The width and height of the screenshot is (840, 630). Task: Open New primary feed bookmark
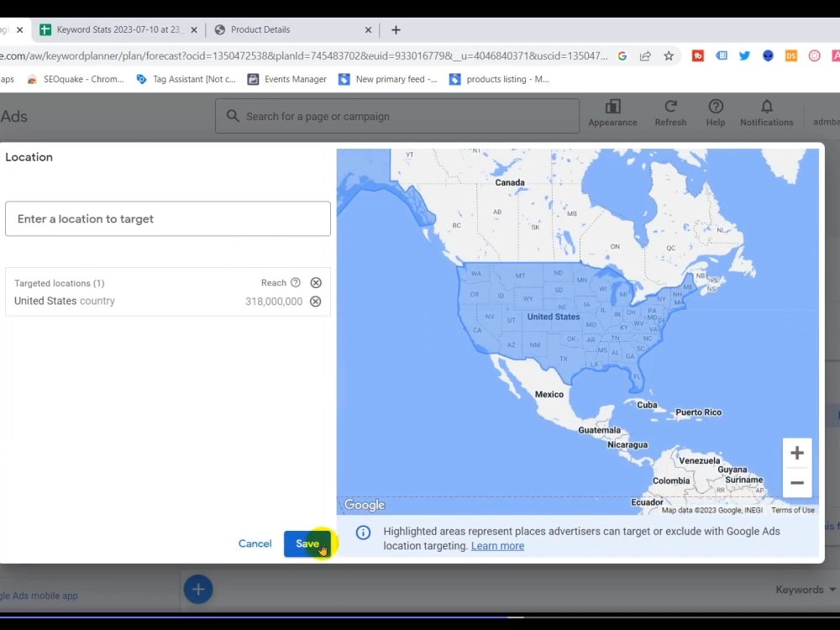click(388, 79)
